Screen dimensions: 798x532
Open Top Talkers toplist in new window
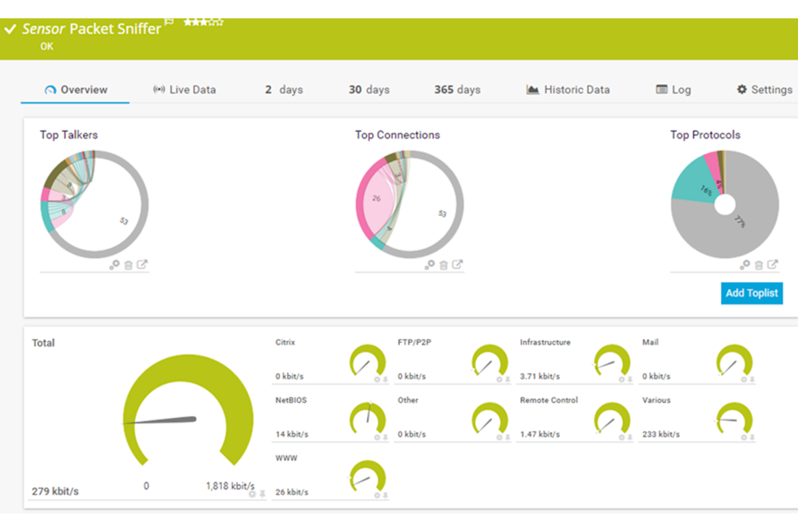click(142, 264)
